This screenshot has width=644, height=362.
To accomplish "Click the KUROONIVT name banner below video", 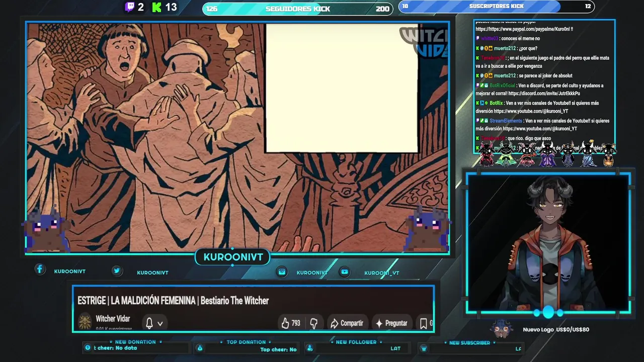I will point(233,257).
